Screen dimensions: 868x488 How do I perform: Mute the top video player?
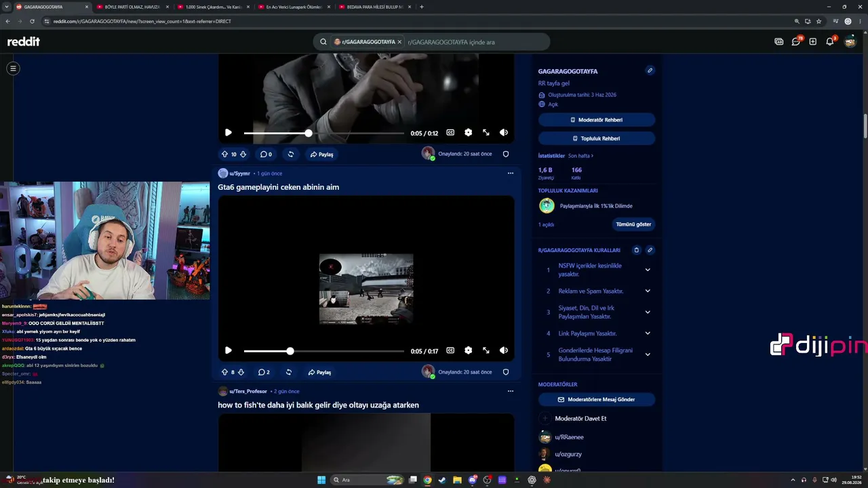pyautogui.click(x=503, y=132)
